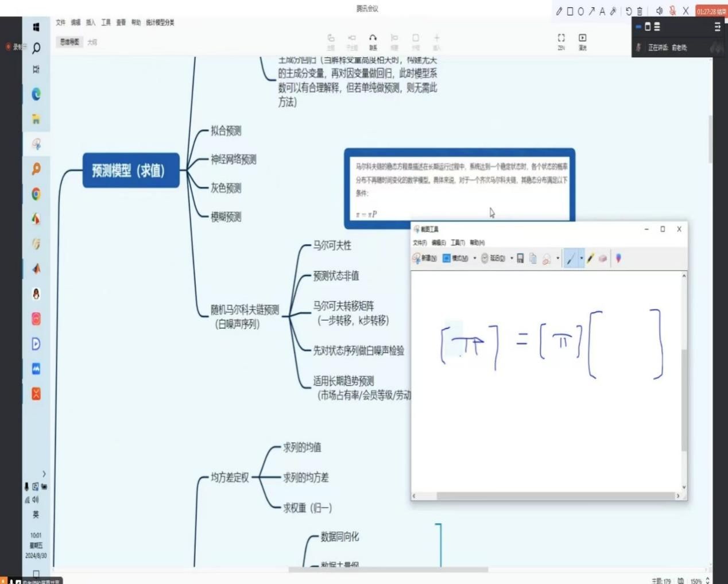728x584 pixels.
Task: Expand the delay dropdown arrow
Action: [x=512, y=258]
